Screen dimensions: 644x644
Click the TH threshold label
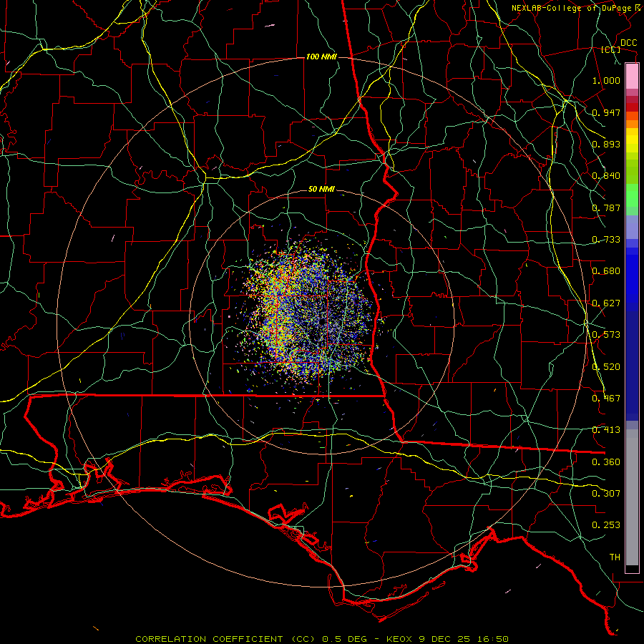tap(615, 557)
